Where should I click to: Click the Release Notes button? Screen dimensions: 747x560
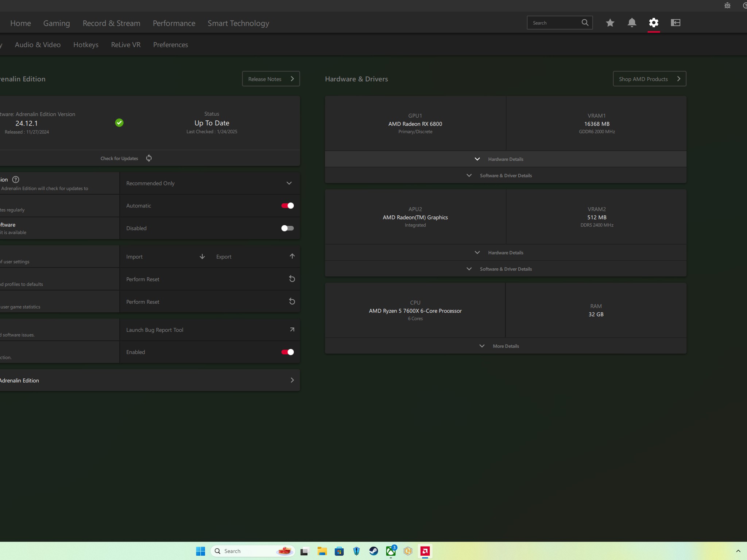[x=271, y=79]
